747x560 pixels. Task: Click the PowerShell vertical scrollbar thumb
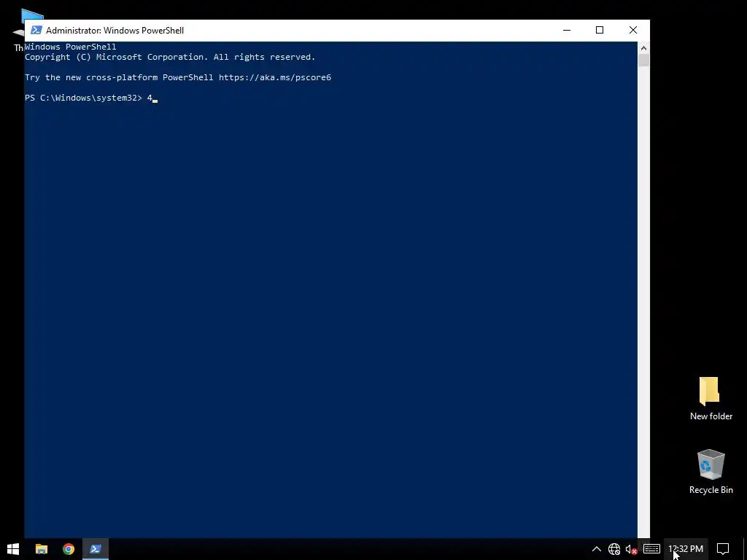(643, 60)
